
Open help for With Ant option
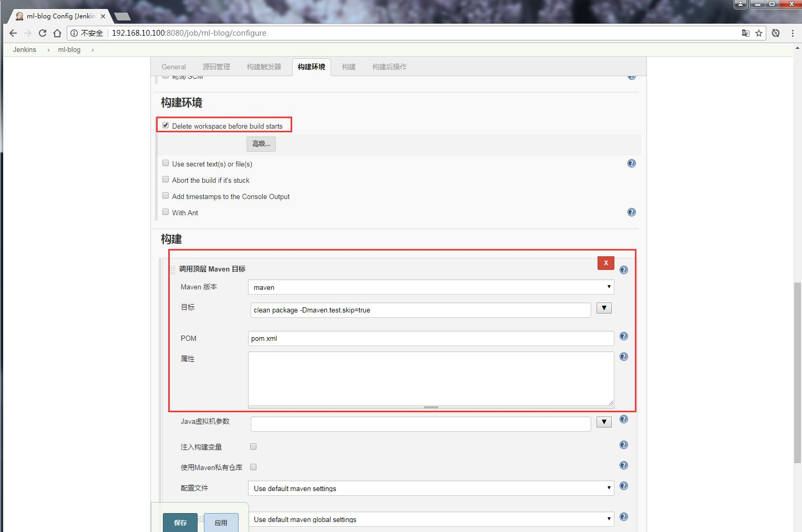[x=632, y=212]
